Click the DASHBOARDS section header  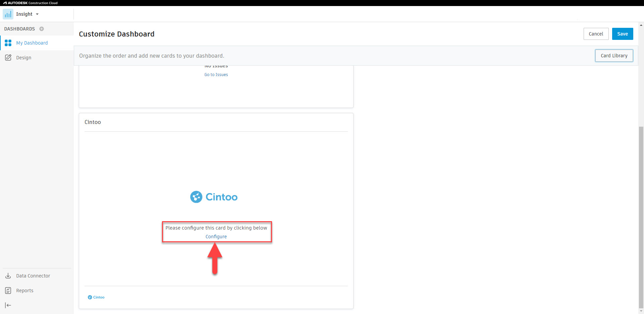point(19,29)
